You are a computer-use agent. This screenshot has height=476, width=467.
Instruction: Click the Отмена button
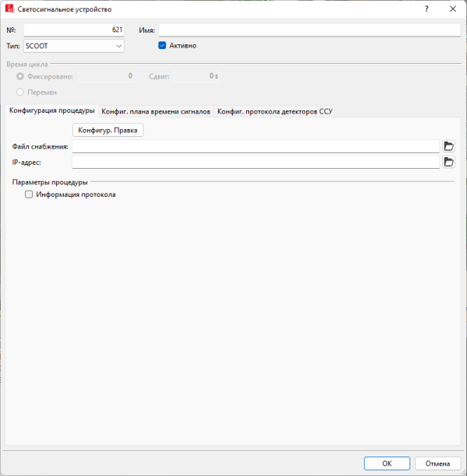click(437, 464)
